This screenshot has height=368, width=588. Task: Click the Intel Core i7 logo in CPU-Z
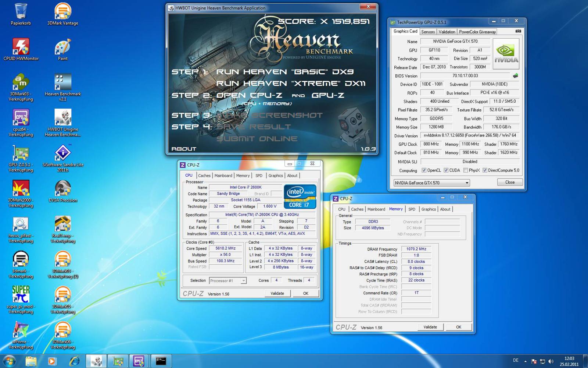point(300,197)
